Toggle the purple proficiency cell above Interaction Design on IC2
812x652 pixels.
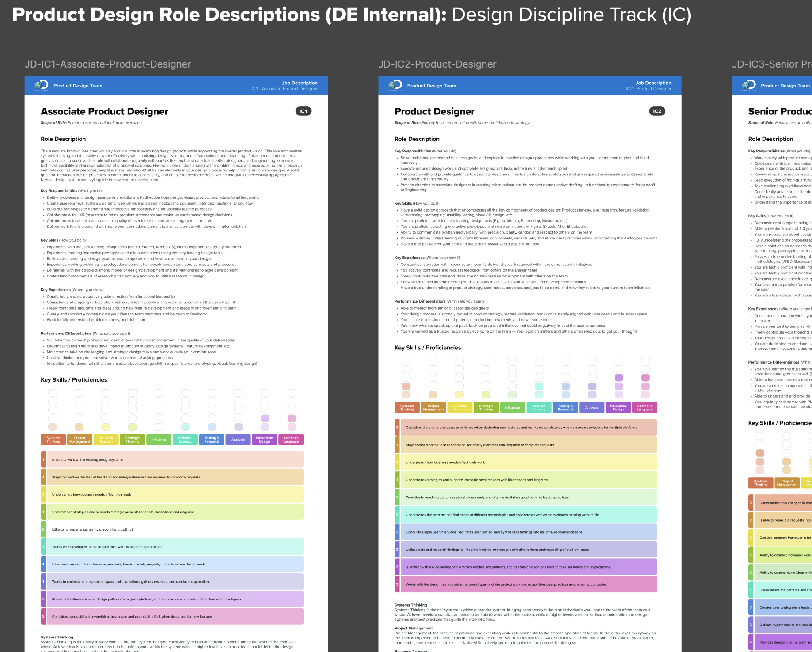(x=618, y=378)
